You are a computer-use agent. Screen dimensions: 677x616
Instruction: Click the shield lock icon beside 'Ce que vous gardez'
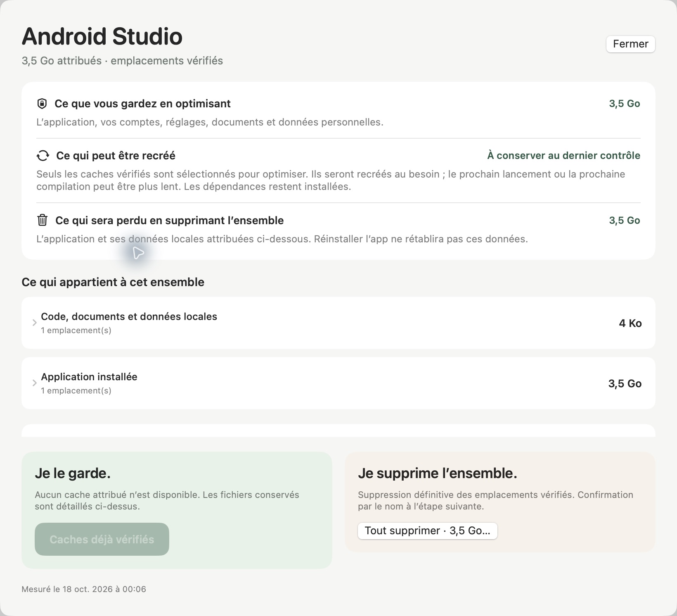coord(42,104)
